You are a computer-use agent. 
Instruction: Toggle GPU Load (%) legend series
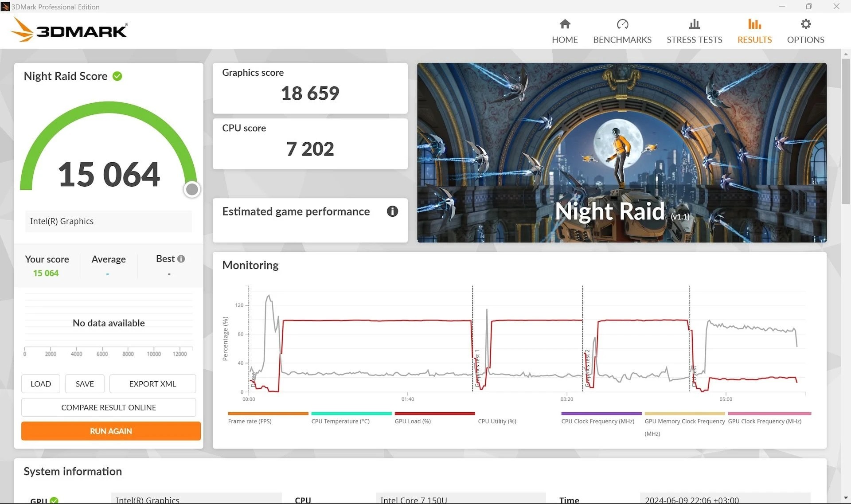click(x=413, y=421)
